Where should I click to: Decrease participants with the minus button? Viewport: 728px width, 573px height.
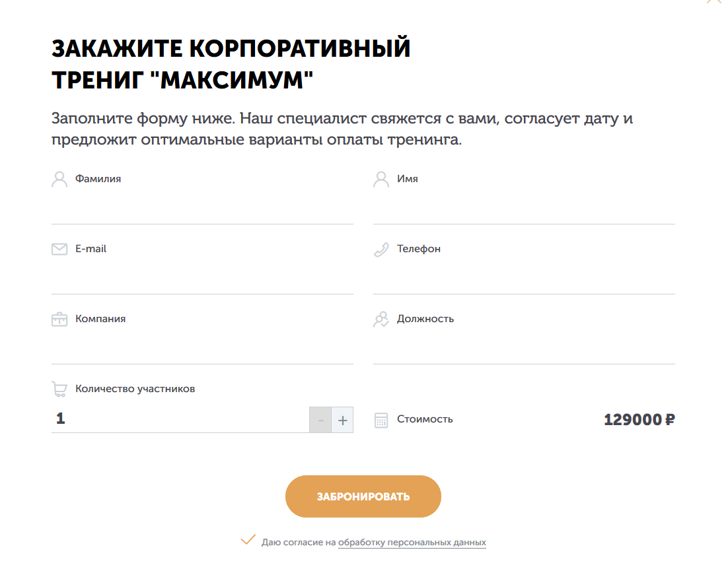(x=320, y=420)
